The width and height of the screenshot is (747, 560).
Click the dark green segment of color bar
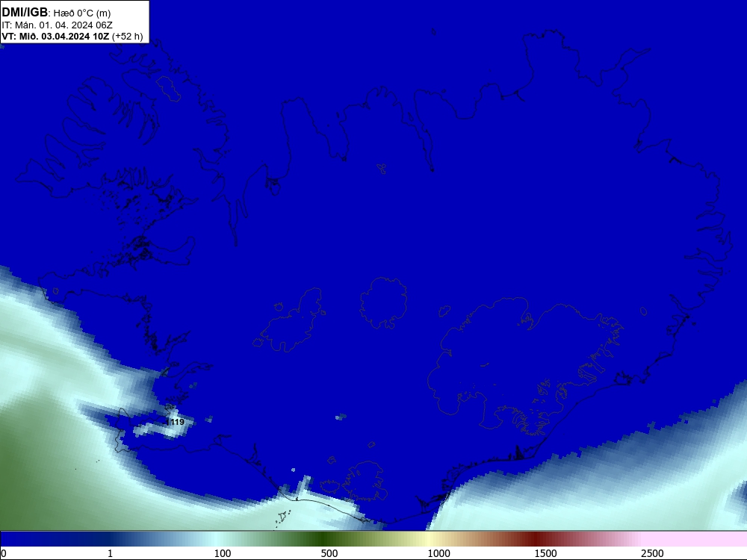tap(324, 539)
